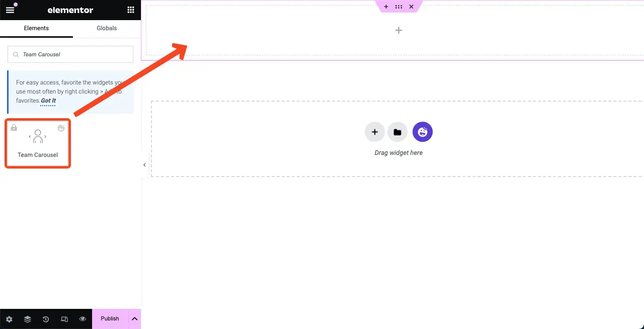
Task: Open the template library folder button
Action: click(x=397, y=132)
